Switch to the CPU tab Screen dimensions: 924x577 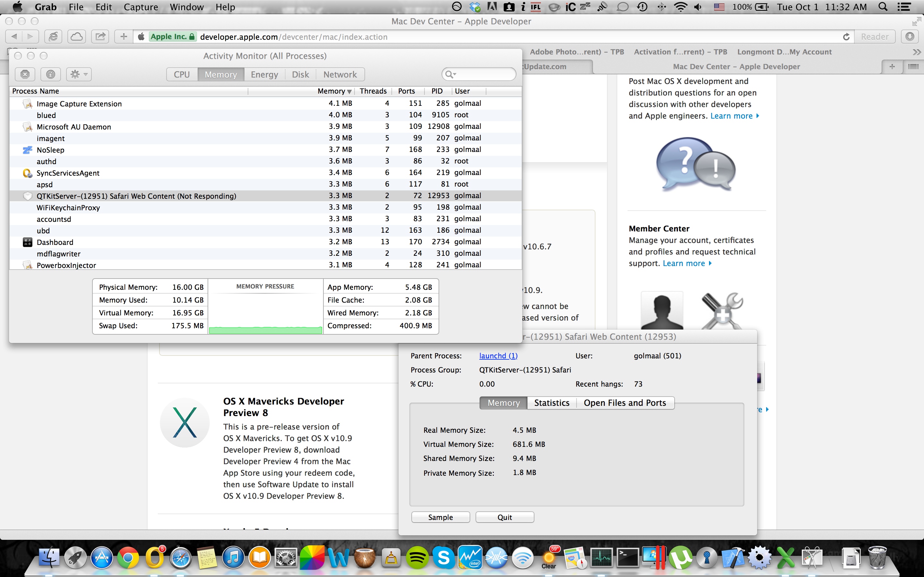pyautogui.click(x=182, y=74)
